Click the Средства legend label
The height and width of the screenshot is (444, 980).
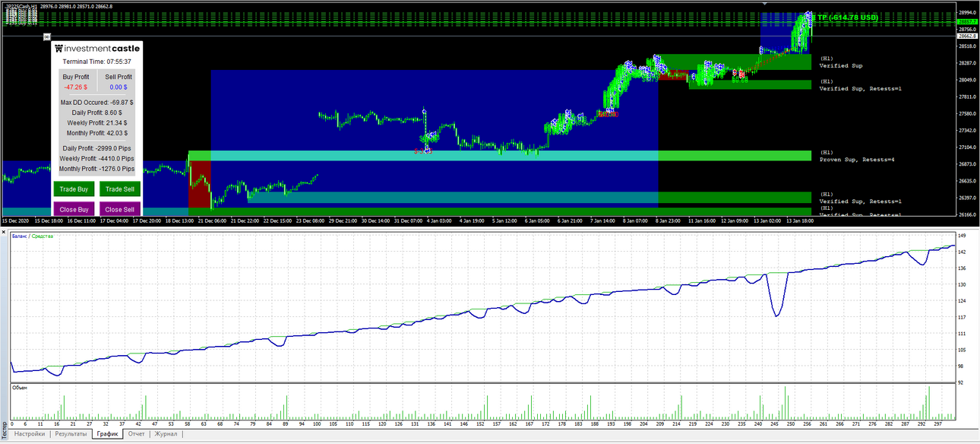pos(43,237)
